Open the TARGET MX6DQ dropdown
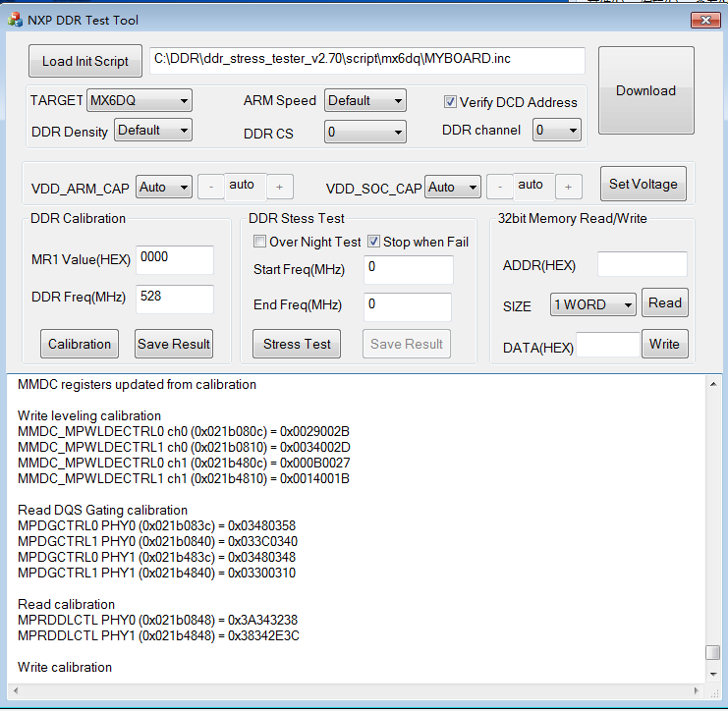Viewport: 728px width, 711px height. pos(140,100)
